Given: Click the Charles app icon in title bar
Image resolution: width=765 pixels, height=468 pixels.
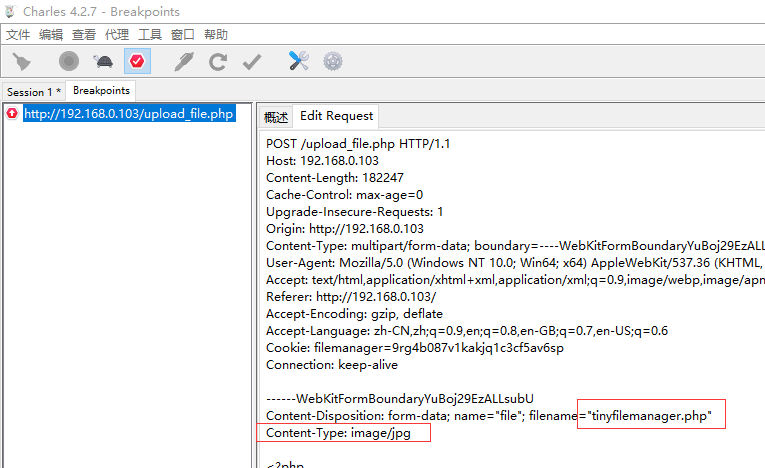Looking at the screenshot, I should pyautogui.click(x=11, y=11).
